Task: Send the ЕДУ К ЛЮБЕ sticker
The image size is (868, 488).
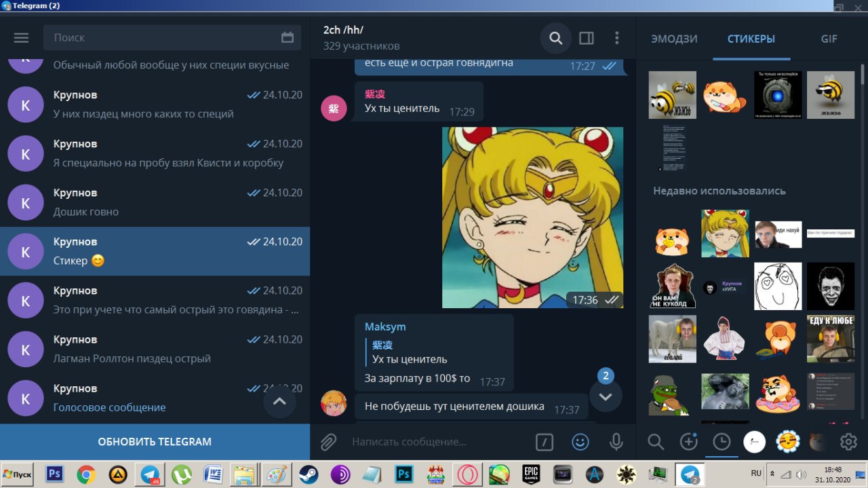Action: click(831, 339)
